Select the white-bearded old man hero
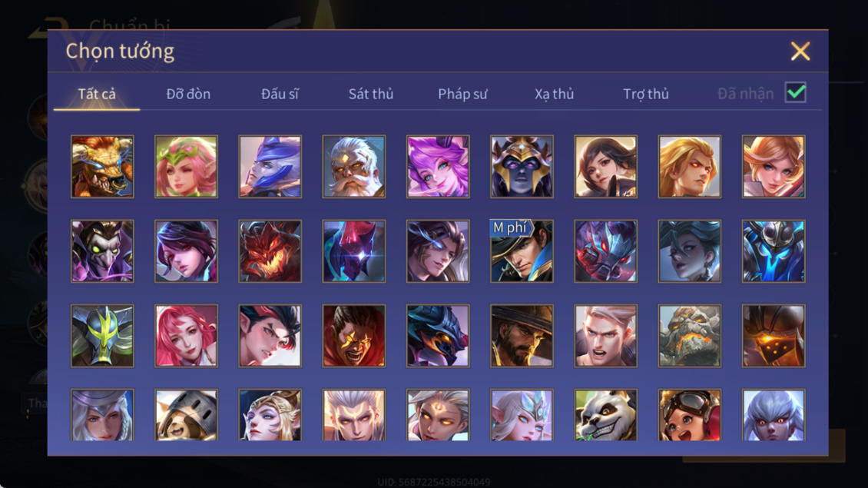Viewport: 868px width, 488px height. coord(354,167)
